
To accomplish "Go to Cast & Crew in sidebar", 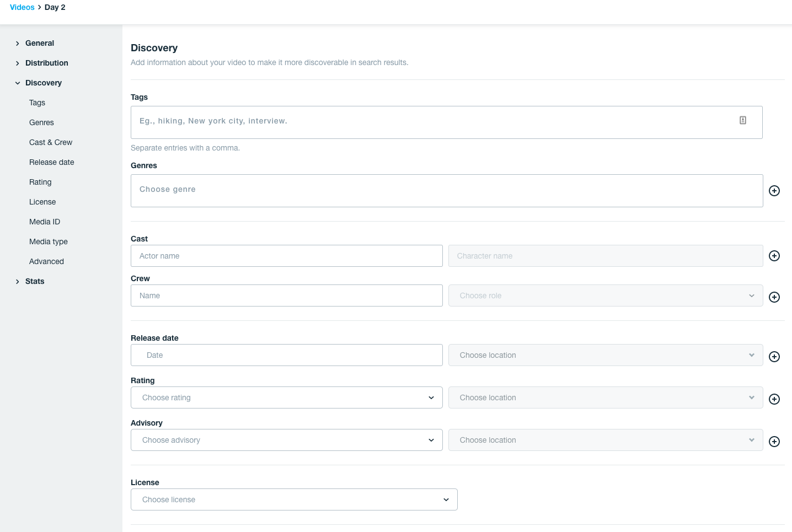I will (51, 142).
